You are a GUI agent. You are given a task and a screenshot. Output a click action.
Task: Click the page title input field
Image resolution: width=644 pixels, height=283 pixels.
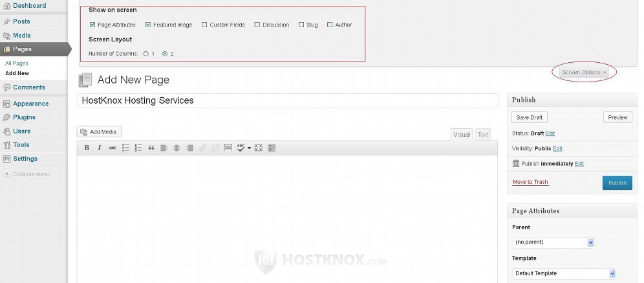coord(288,100)
